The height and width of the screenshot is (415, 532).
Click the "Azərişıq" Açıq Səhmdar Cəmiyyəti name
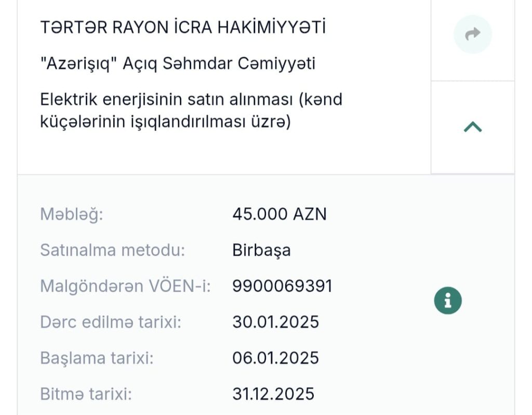178,64
